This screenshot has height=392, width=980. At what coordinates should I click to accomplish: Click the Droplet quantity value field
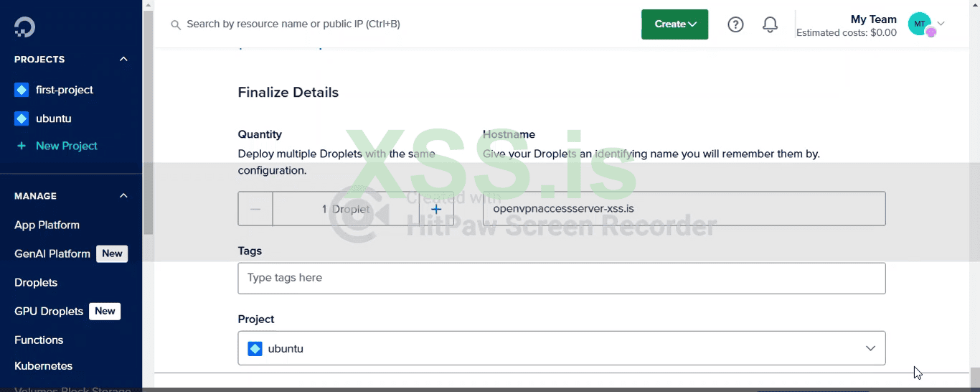(x=346, y=209)
